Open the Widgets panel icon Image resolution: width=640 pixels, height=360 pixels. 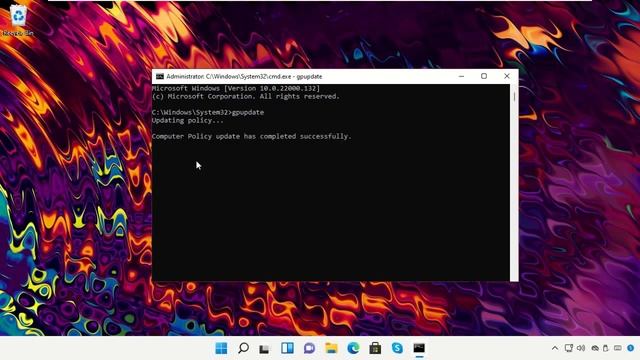click(x=287, y=348)
